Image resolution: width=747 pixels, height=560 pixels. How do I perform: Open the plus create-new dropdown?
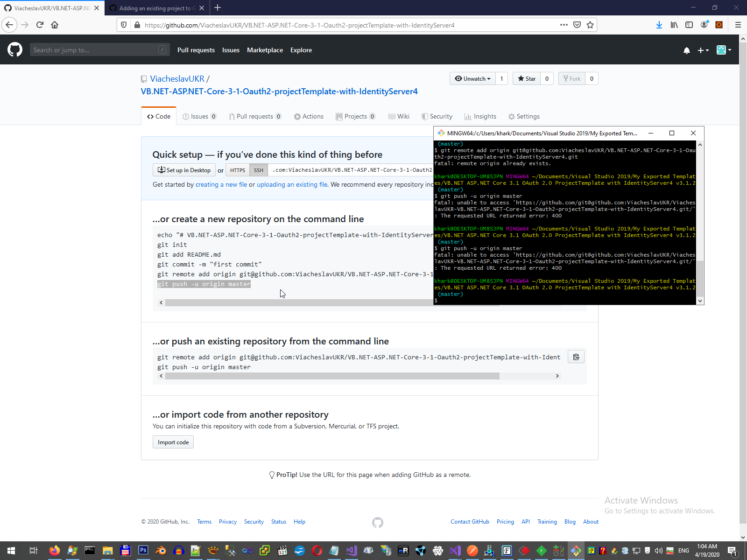703,50
